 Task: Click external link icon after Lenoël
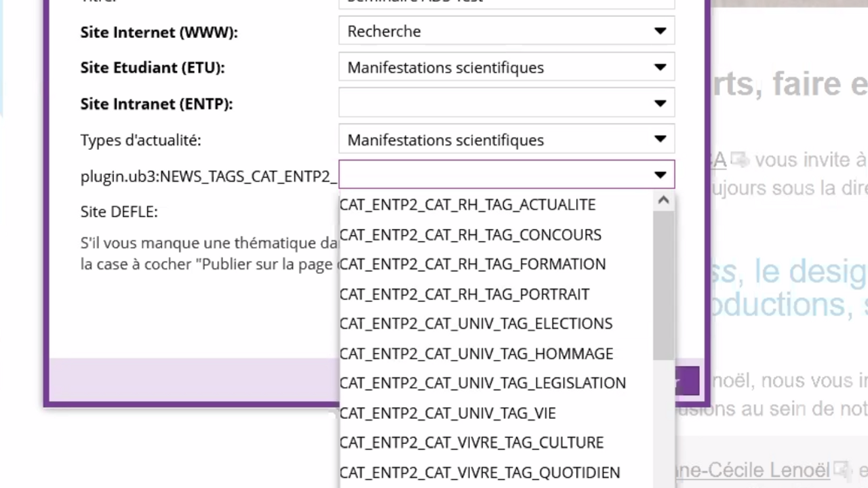[842, 470]
